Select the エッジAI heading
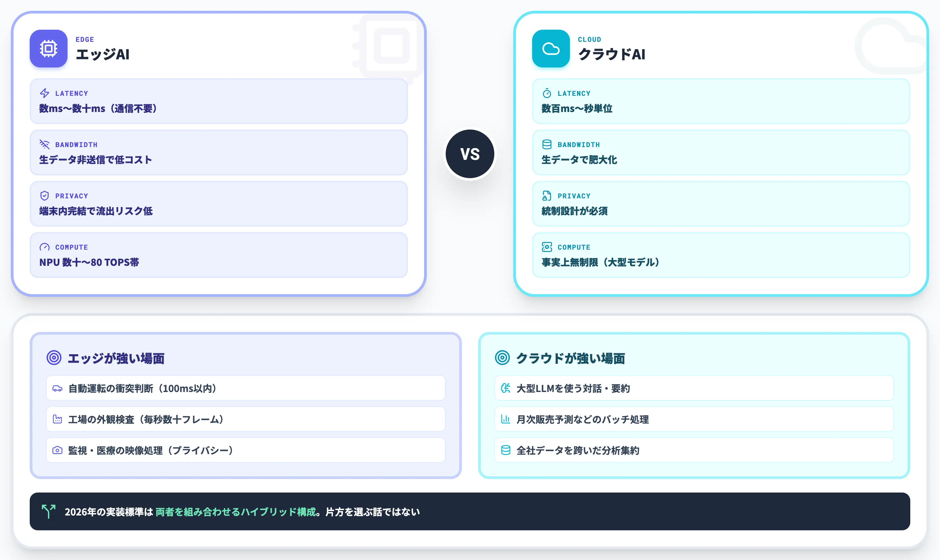 103,54
